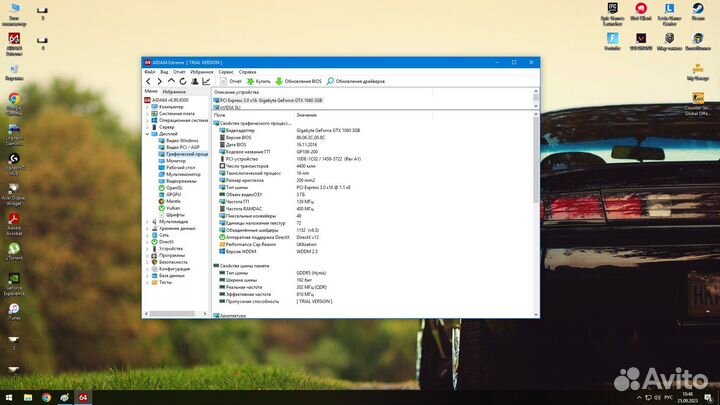This screenshot has width=720, height=405.
Task: Collapse the Дисплей tree node
Action: 147,134
